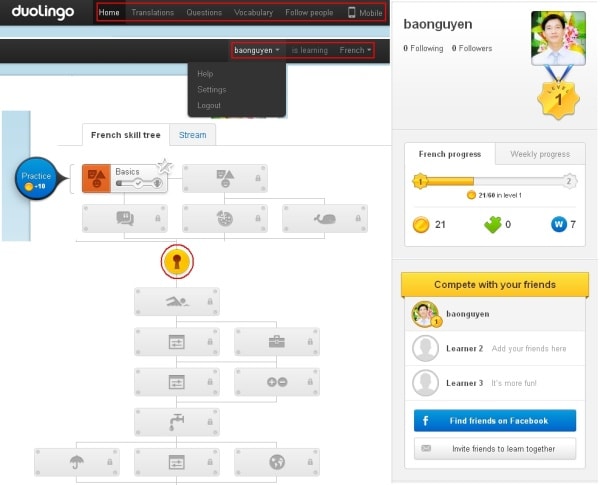Click the level 2 badge on progress bar

(x=569, y=181)
